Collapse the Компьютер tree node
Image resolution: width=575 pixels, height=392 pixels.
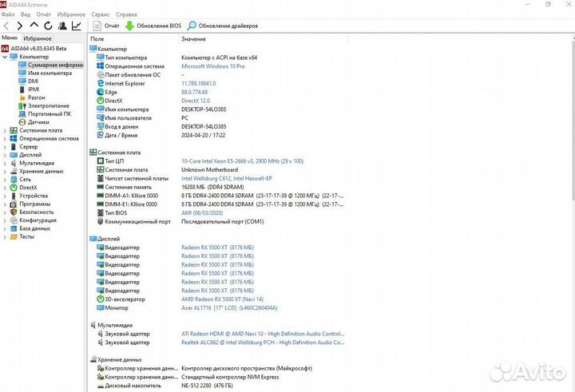point(5,57)
